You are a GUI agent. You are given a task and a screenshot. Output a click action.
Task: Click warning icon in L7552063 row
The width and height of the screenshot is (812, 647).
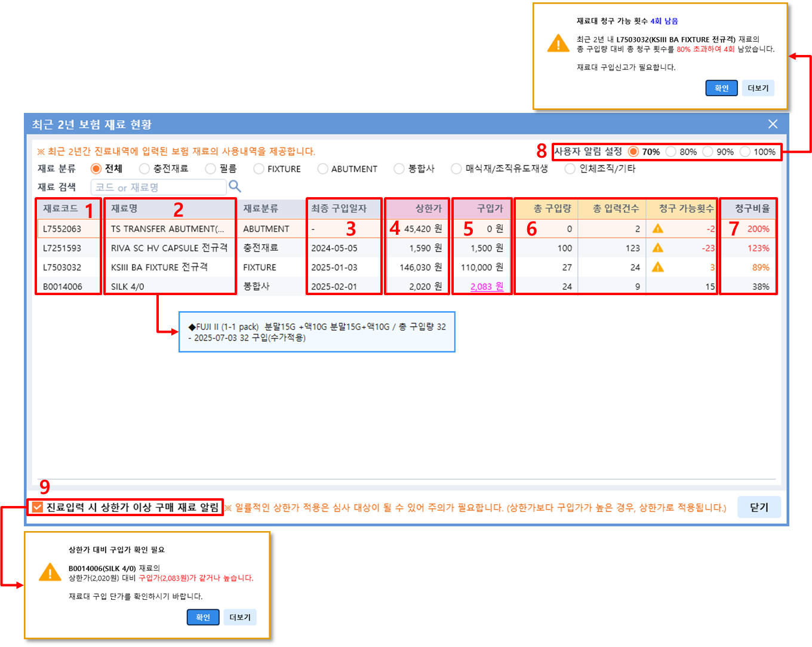(657, 229)
